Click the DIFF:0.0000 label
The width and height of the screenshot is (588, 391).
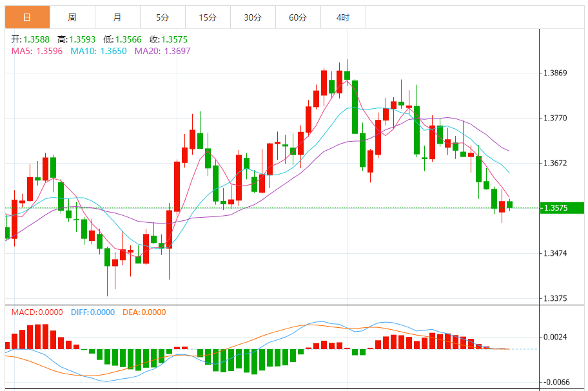point(93,312)
